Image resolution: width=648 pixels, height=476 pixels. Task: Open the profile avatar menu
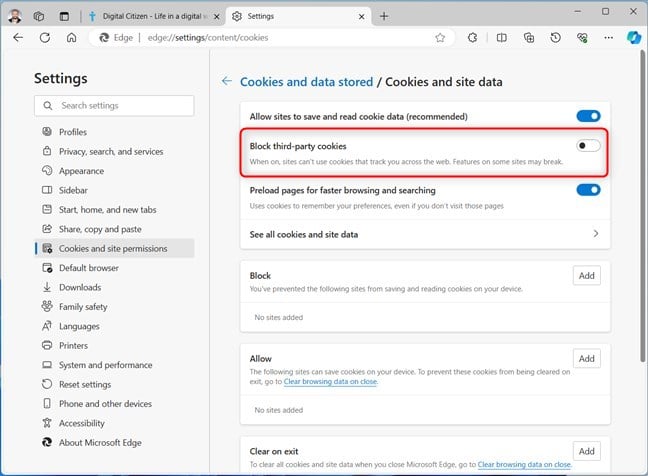[15, 16]
